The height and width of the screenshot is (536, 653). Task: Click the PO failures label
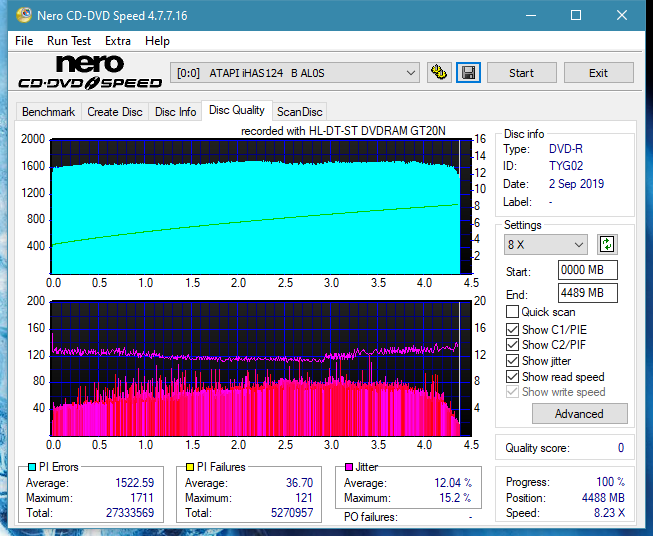tap(370, 517)
